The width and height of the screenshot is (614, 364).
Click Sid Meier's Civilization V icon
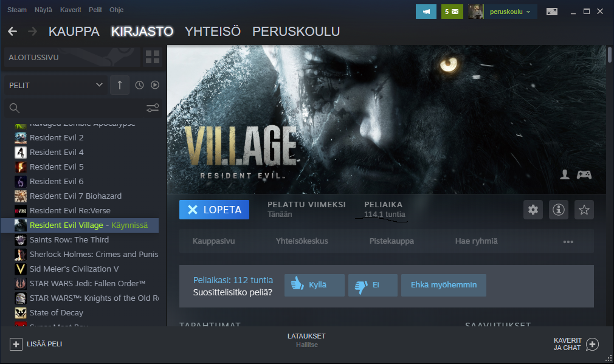[20, 269]
